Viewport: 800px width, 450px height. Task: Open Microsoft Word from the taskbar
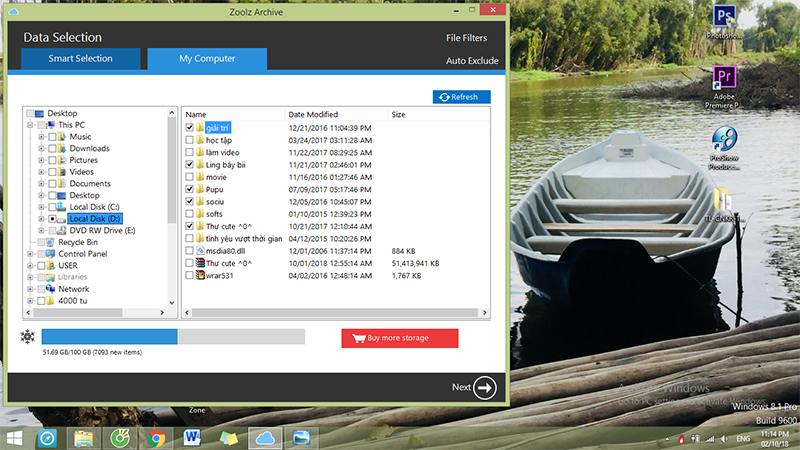[x=192, y=438]
